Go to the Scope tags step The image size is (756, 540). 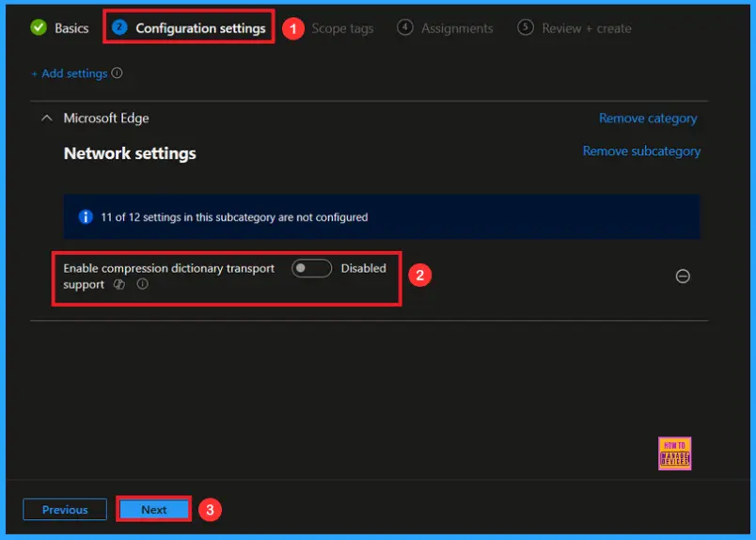pyautogui.click(x=342, y=28)
